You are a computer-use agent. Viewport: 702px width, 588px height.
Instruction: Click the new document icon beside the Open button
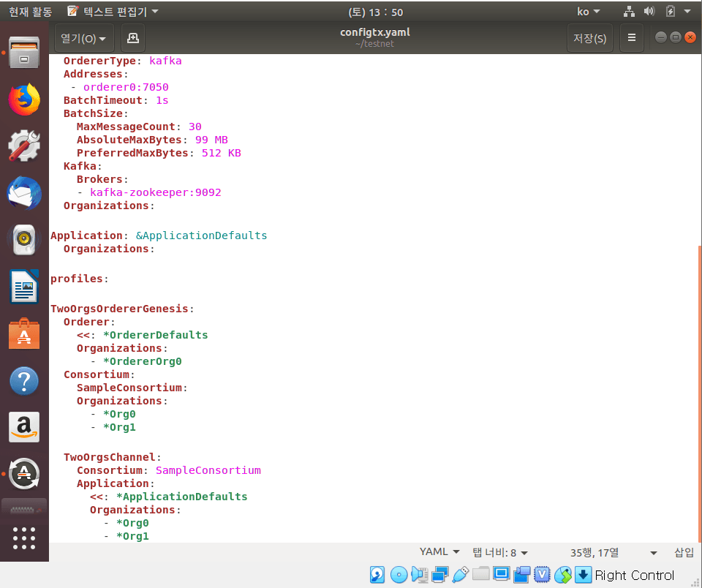tap(133, 38)
